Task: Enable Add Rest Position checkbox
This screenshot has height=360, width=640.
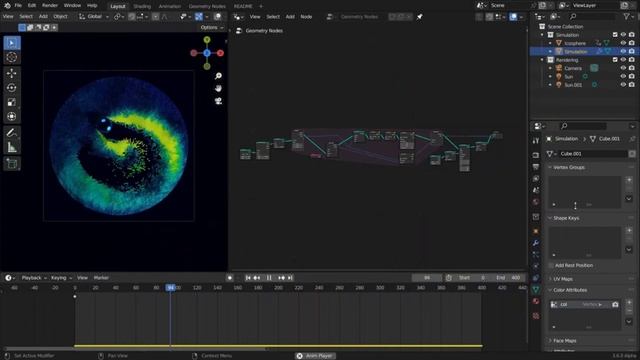Action: coord(551,265)
